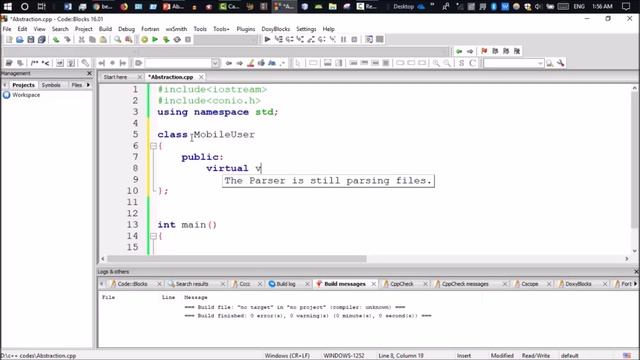Click the Cortana search circle icon
The image size is (640, 360).
click(x=24, y=7)
